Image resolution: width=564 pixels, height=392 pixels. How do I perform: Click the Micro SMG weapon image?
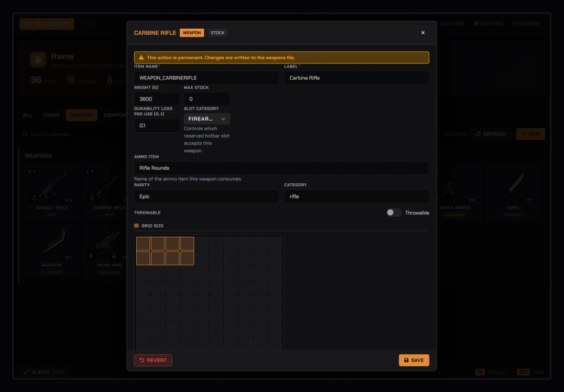tap(107, 244)
